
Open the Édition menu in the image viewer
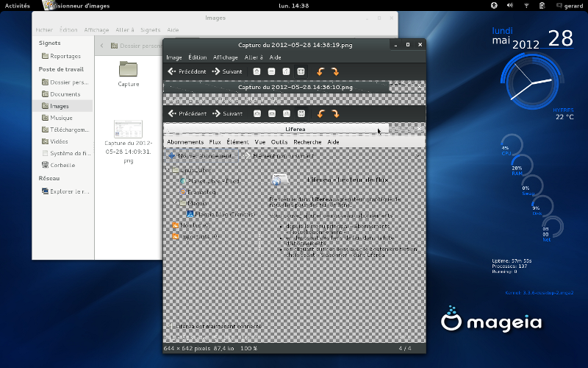[197, 57]
